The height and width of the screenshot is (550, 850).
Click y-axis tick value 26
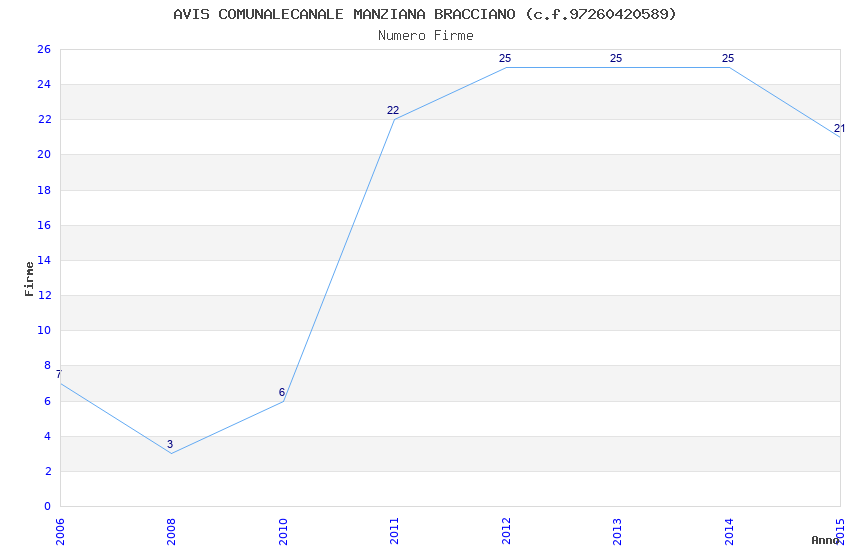coord(44,50)
